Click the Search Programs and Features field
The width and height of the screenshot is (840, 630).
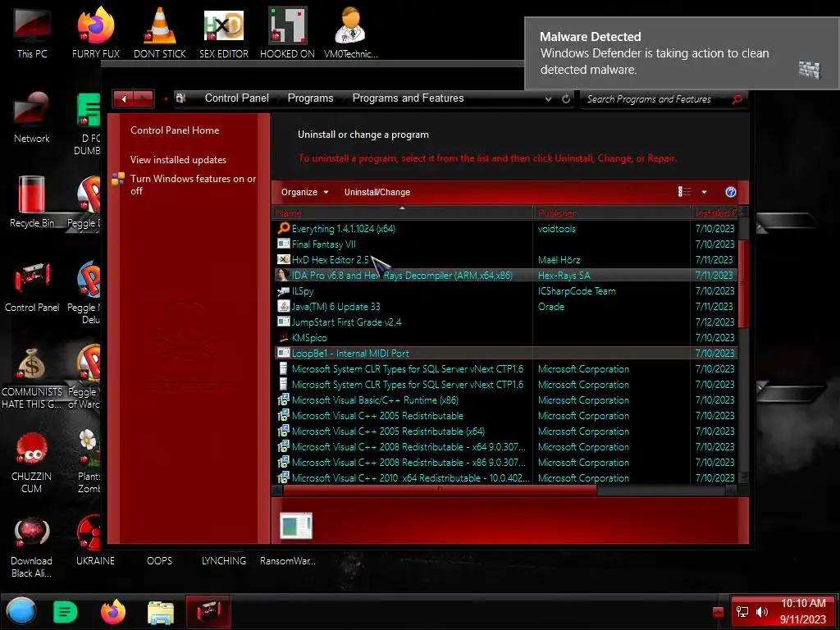[x=658, y=99]
